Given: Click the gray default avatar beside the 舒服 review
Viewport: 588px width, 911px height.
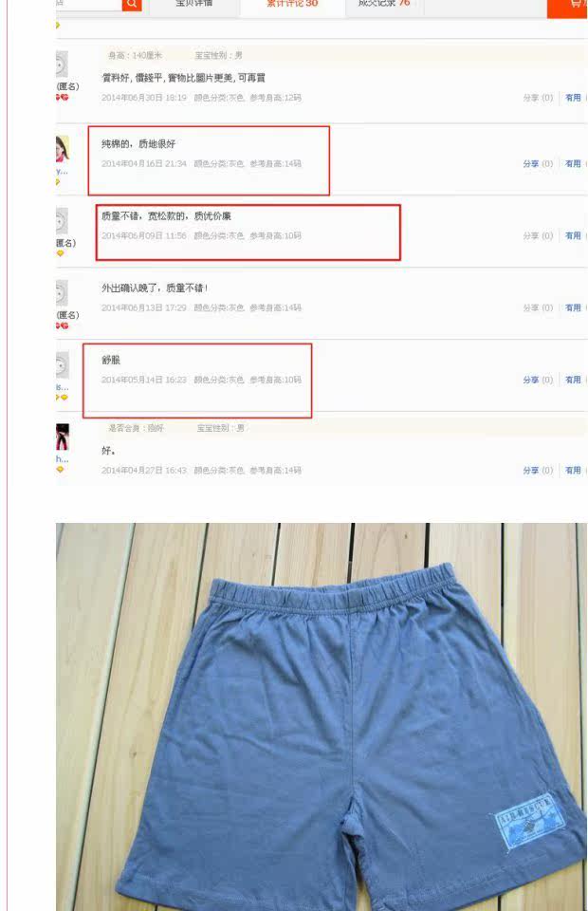Looking at the screenshot, I should (62, 364).
